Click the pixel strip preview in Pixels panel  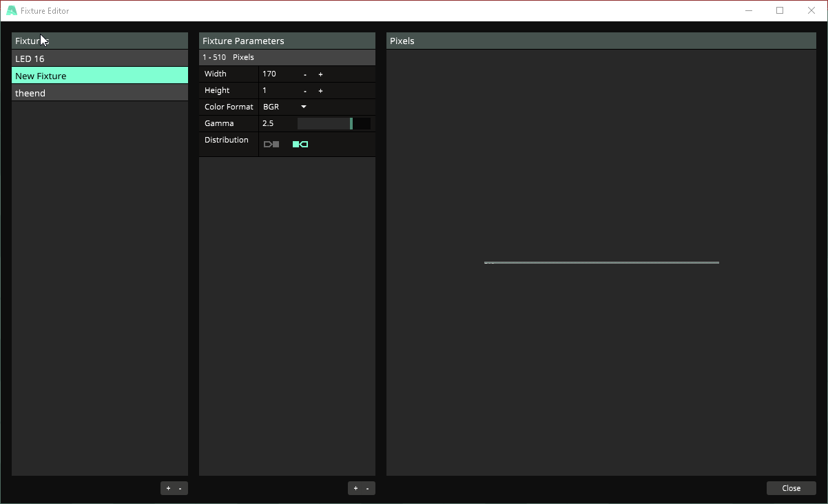(601, 262)
